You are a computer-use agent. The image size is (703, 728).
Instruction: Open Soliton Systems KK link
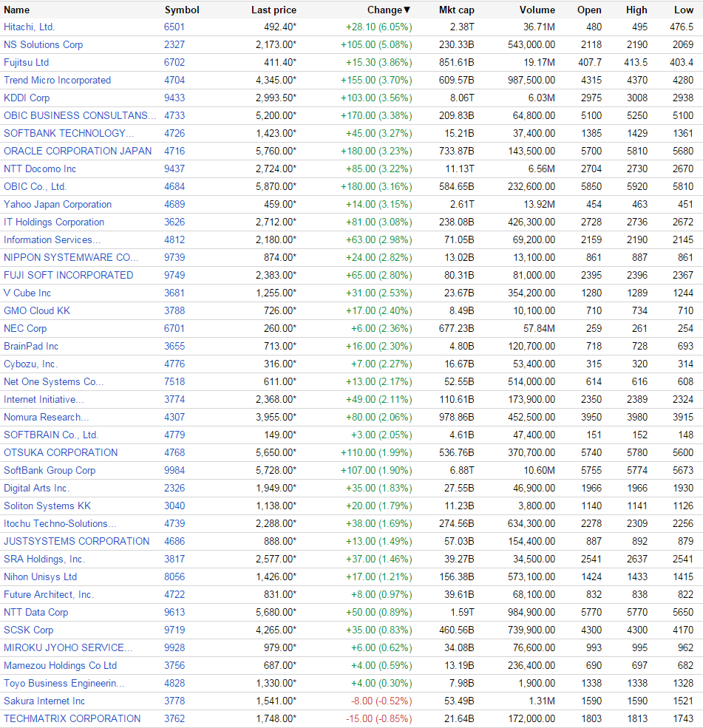(47, 506)
